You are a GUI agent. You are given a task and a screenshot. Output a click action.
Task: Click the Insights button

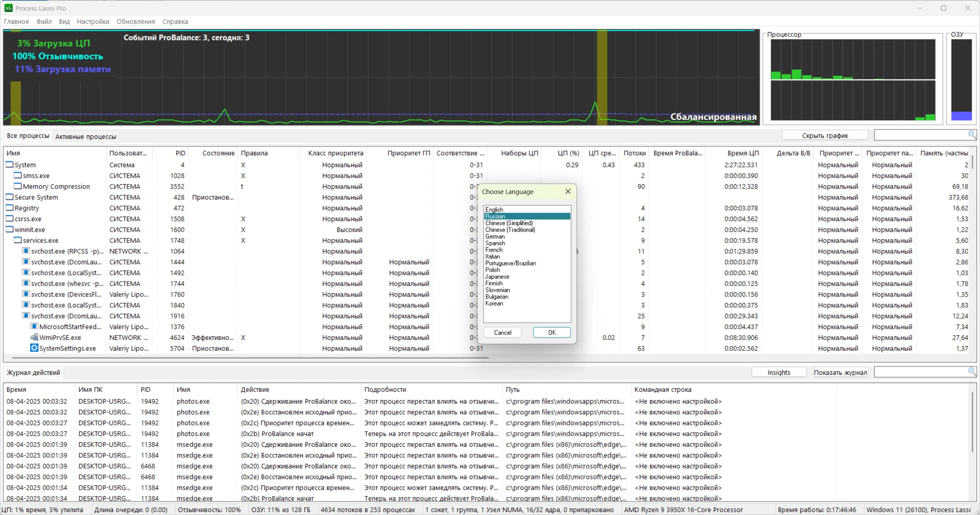[778, 372]
